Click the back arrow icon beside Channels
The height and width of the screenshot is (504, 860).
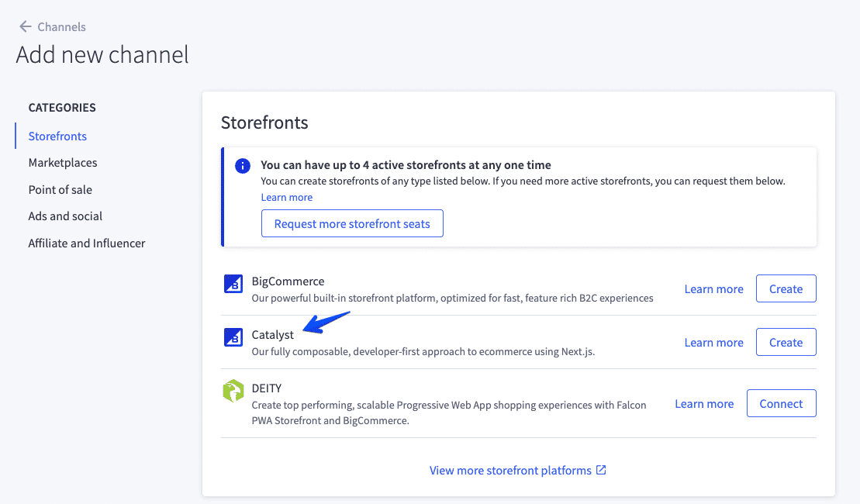coord(25,26)
